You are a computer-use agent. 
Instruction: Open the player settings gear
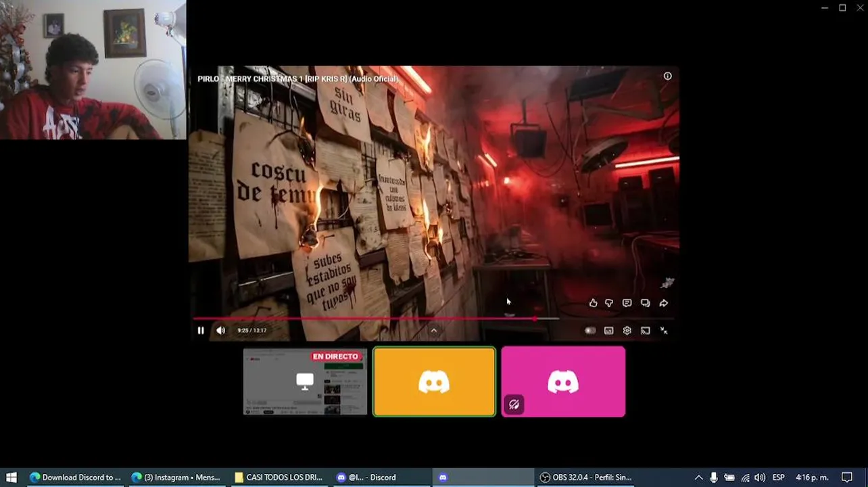click(627, 331)
